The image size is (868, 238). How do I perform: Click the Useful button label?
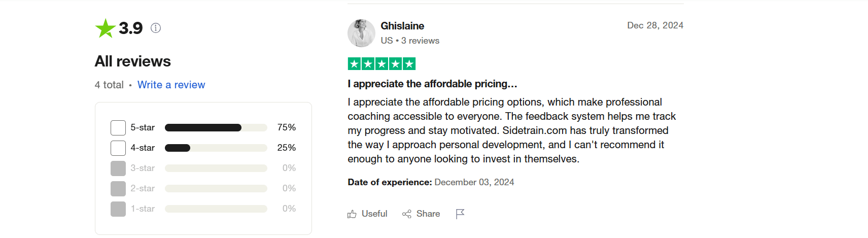pos(374,214)
